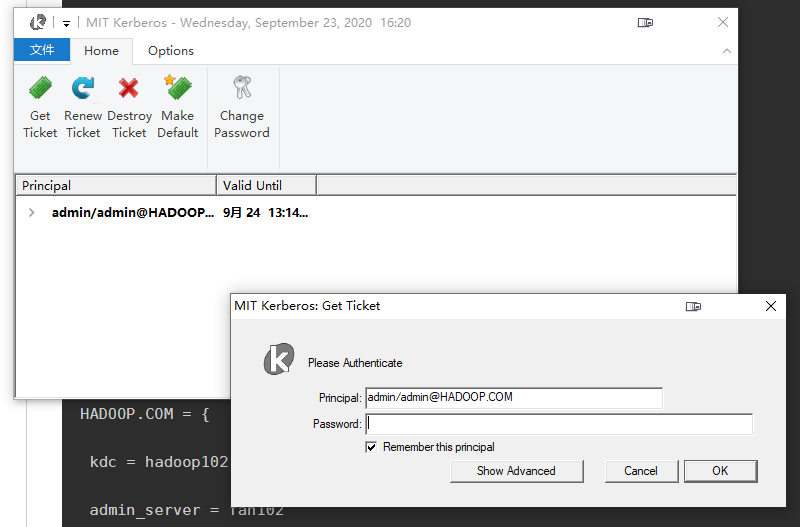Collapse the ribbon with the chevron

click(x=727, y=51)
